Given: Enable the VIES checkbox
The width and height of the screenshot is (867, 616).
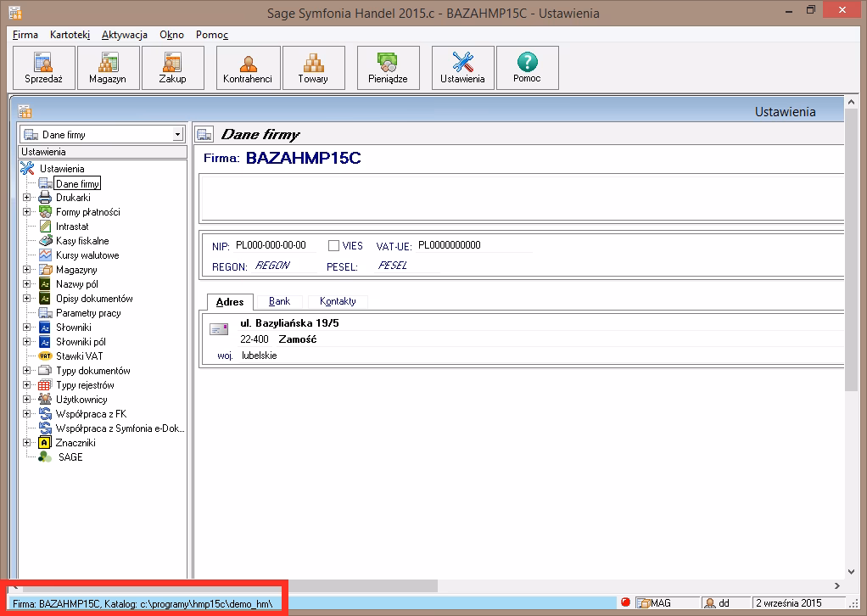Looking at the screenshot, I should 334,246.
